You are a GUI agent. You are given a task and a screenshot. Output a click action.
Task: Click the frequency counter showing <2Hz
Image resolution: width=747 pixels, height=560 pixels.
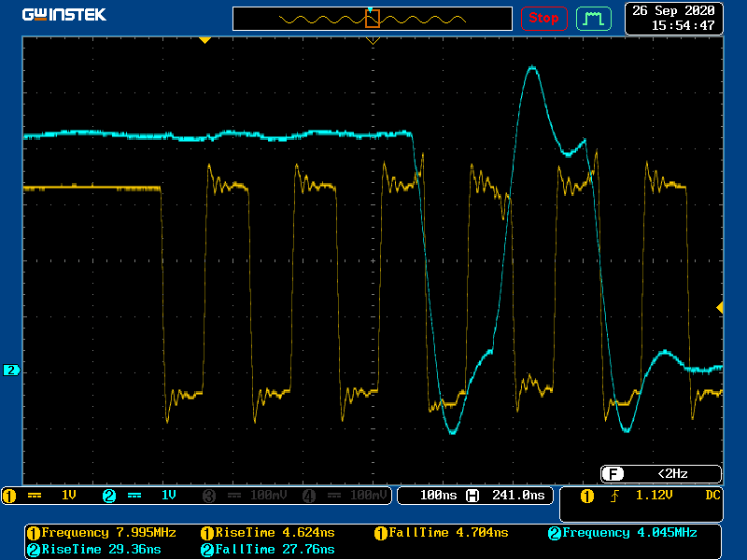660,473
